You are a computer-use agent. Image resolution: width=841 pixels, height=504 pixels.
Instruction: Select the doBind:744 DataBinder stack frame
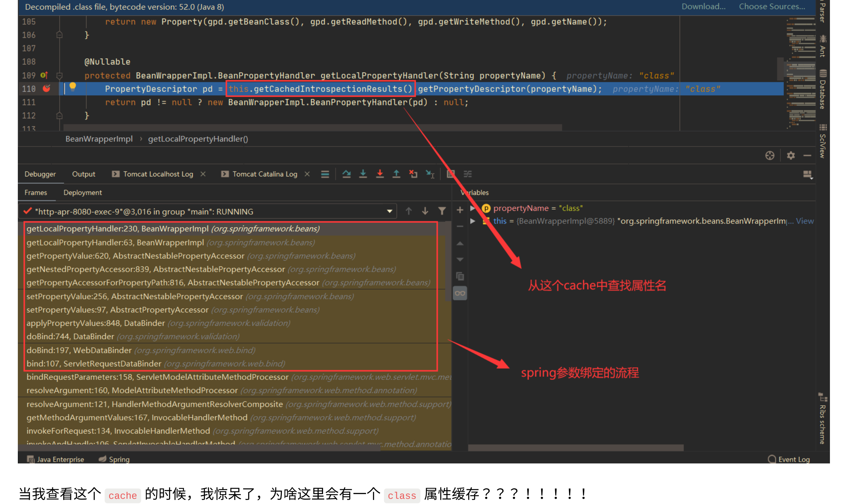(70, 336)
